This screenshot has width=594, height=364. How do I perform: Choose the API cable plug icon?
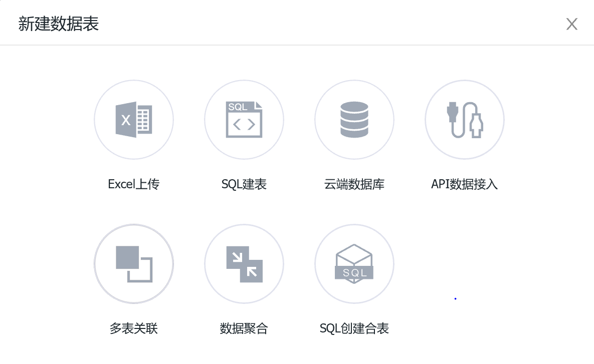tap(465, 120)
